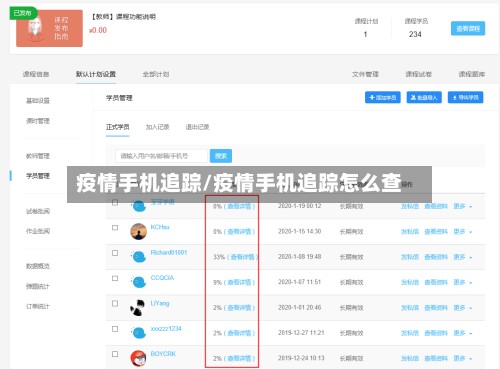Screen dimensions: 500x369
Task: Tick the checkbox for student KCHsu
Action: (115, 228)
